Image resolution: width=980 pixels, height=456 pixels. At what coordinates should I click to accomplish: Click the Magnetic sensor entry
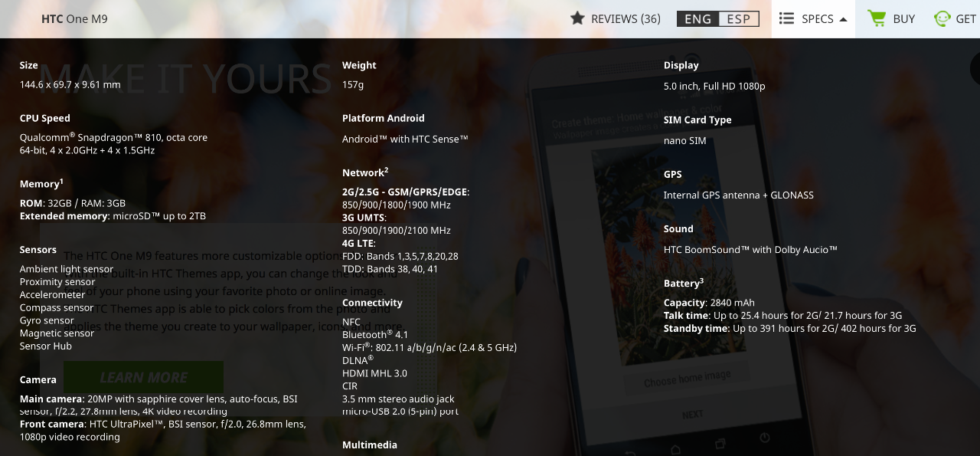(57, 333)
